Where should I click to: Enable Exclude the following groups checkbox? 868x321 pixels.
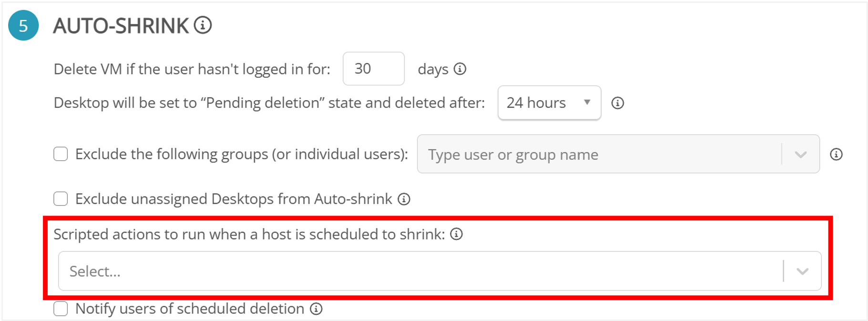coord(61,154)
